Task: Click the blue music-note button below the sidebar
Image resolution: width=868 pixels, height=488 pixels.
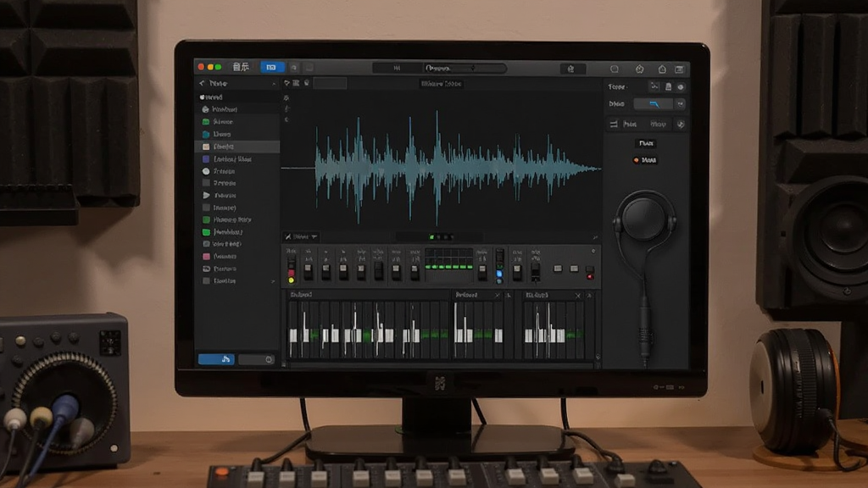Action: [x=216, y=359]
